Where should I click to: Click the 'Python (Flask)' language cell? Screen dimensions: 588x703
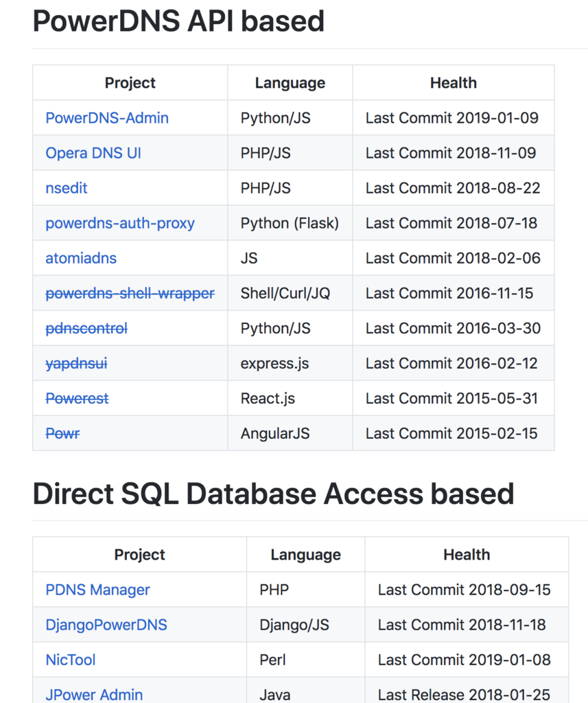point(290,223)
